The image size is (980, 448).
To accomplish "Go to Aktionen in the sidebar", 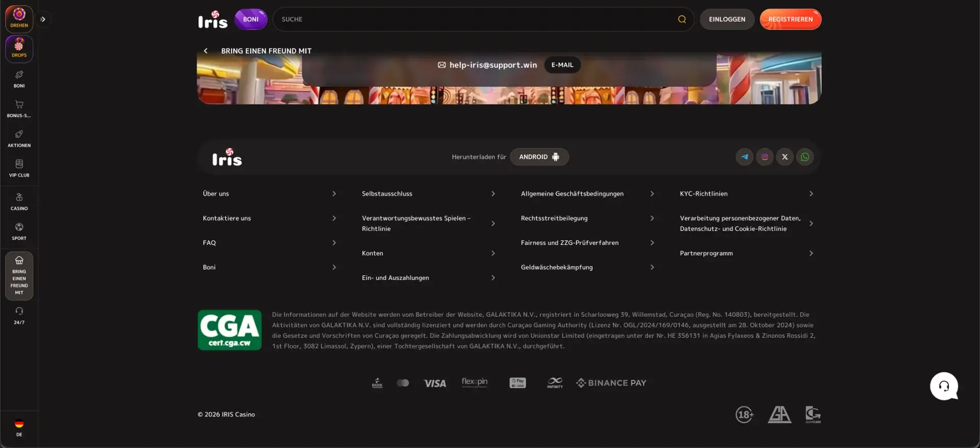I will click(19, 138).
